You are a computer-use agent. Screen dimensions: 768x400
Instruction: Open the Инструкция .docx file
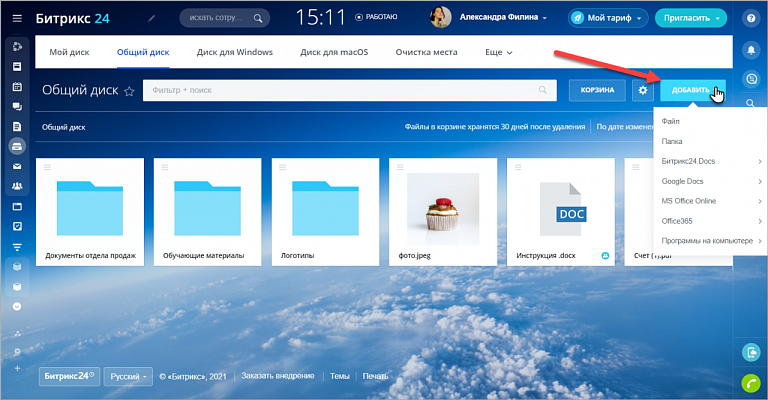point(561,212)
